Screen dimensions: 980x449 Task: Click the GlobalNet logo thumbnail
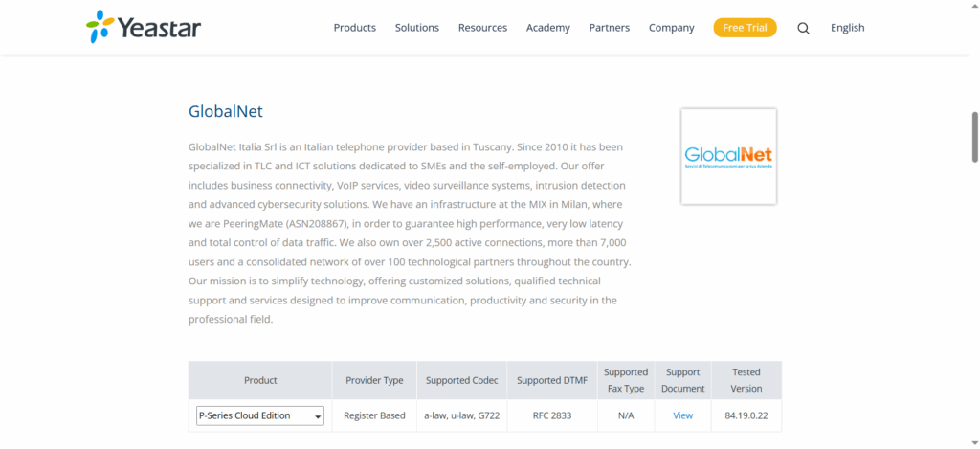coord(728,156)
